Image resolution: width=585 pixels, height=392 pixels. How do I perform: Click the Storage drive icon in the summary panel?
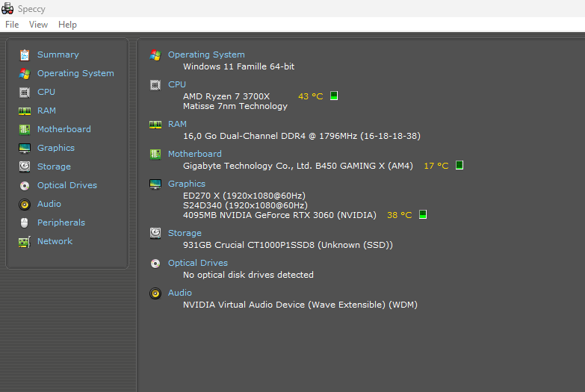coord(155,233)
